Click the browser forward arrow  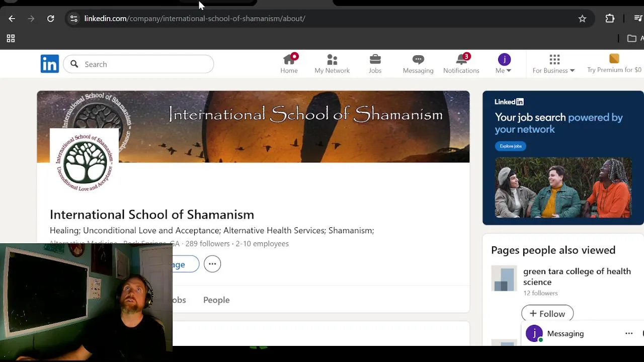pos(31,19)
